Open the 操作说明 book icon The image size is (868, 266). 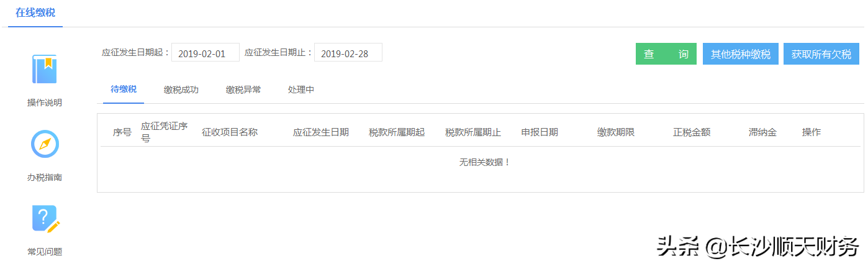coord(45,69)
